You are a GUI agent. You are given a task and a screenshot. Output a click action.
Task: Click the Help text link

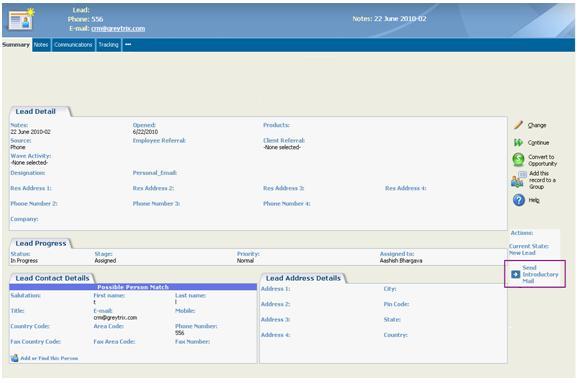pos(534,200)
